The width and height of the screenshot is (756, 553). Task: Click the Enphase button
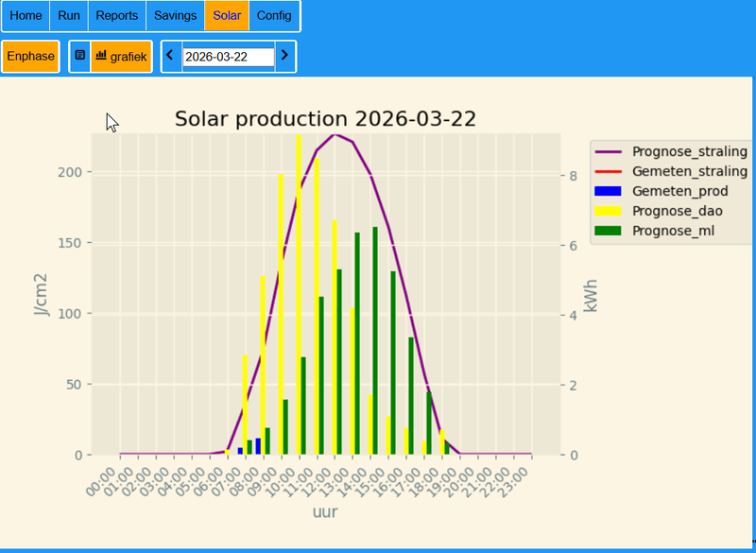(x=30, y=57)
